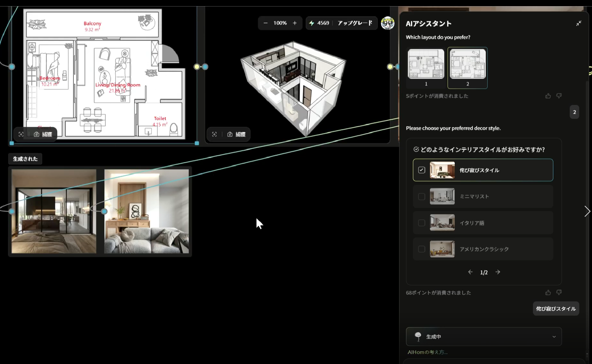Click bottom-left handle of floor plan frame

click(12, 143)
